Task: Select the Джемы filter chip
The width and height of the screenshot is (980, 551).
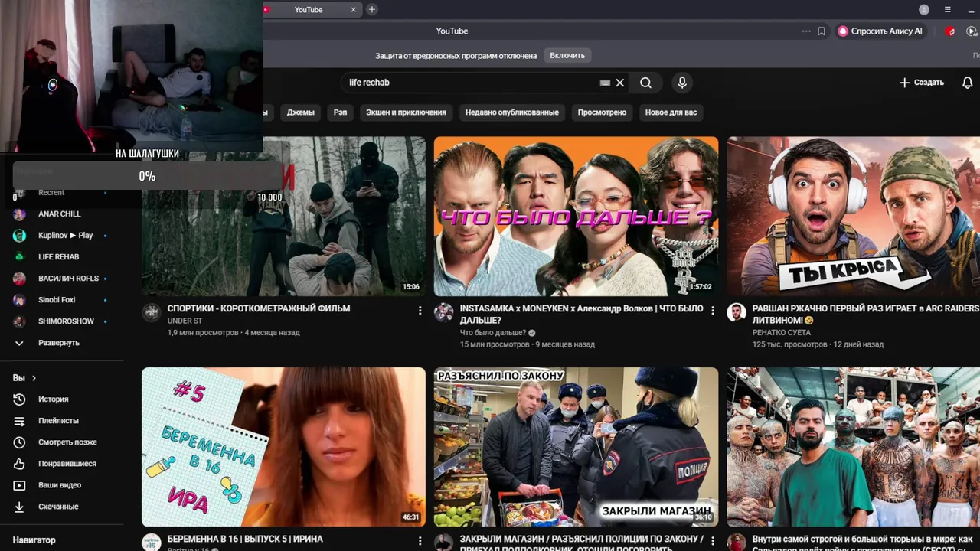Action: pos(300,112)
